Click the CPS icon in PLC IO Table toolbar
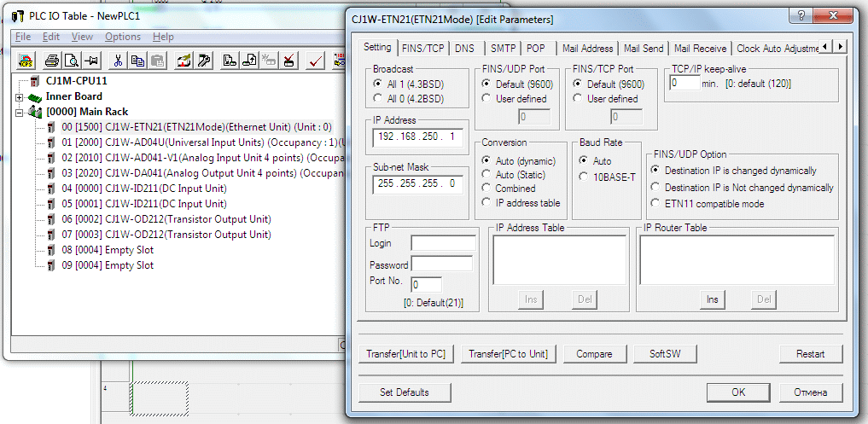This screenshot has height=424, width=868. point(26,61)
